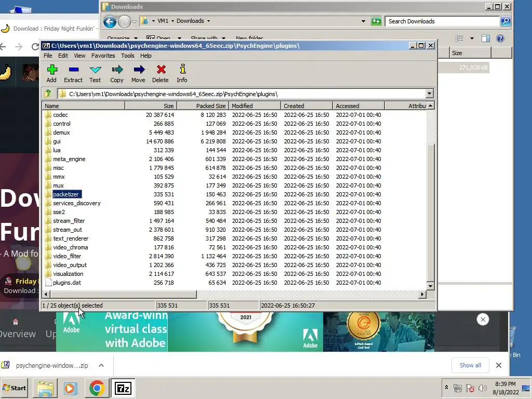Open the Tools menu
This screenshot has height=399, width=532.
128,56
